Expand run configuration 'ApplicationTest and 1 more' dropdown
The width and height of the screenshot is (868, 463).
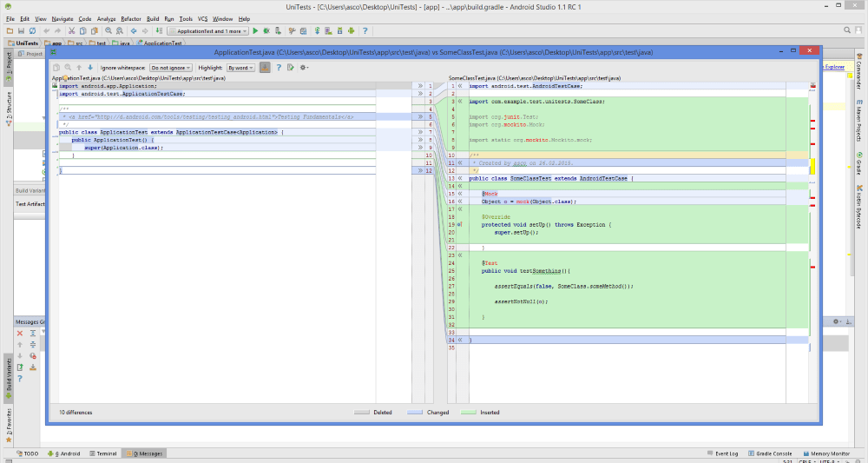coord(207,30)
